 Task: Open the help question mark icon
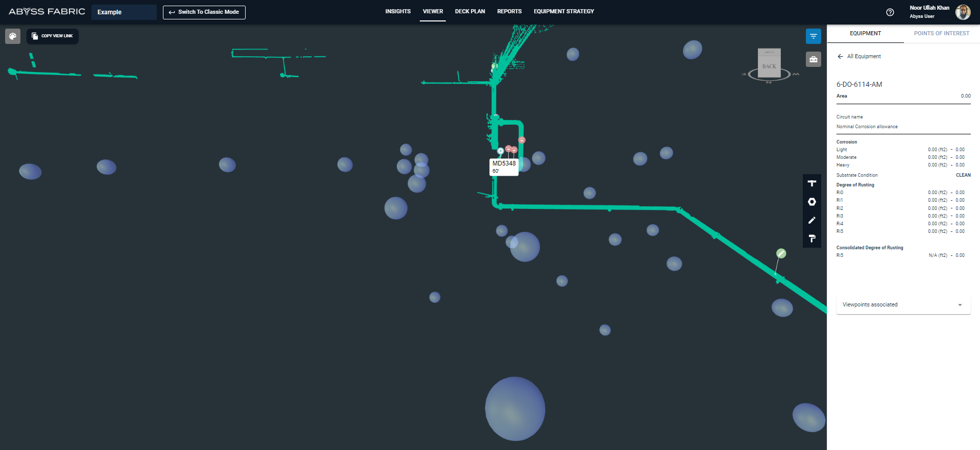pos(890,12)
